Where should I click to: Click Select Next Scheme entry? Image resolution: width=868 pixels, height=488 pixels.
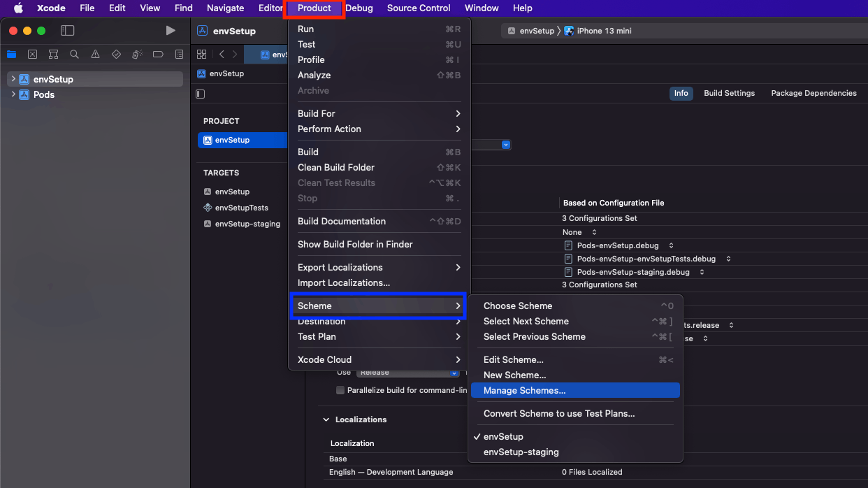[x=575, y=321]
